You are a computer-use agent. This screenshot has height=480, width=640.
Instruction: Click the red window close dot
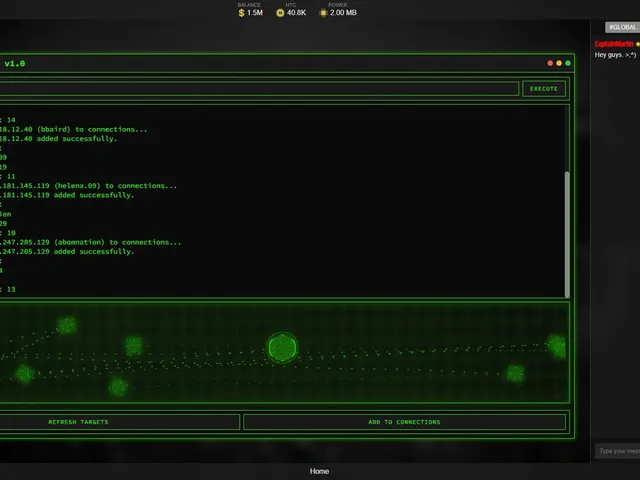[550, 63]
